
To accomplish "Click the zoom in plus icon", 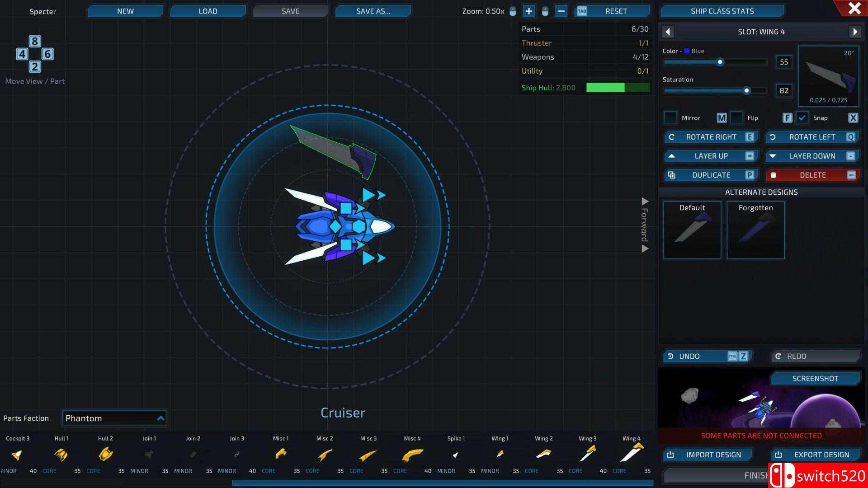I will 528,11.
